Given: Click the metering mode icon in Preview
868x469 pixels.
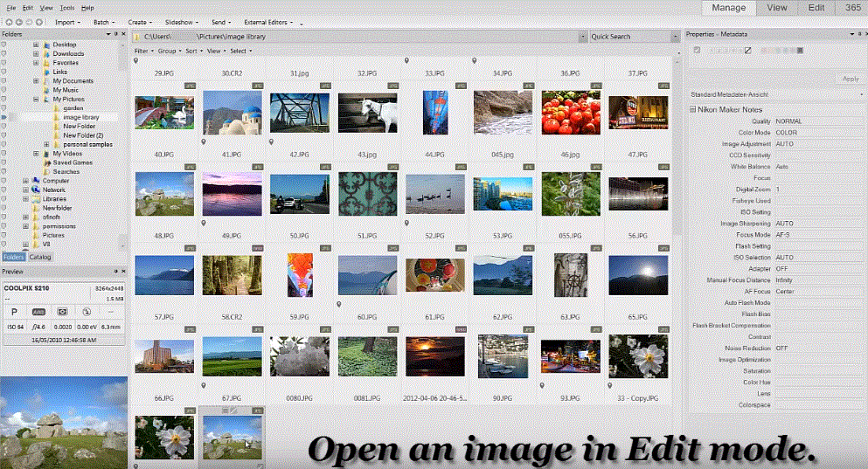Looking at the screenshot, I should [63, 312].
